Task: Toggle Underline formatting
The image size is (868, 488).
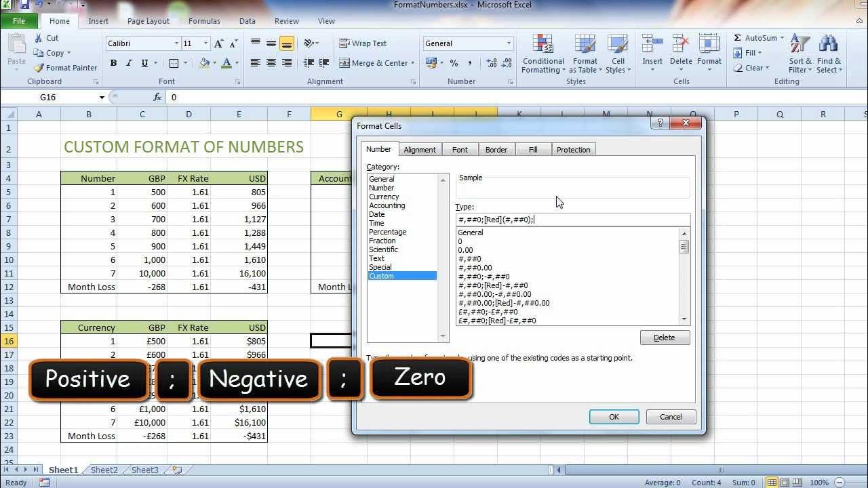Action: pos(143,63)
